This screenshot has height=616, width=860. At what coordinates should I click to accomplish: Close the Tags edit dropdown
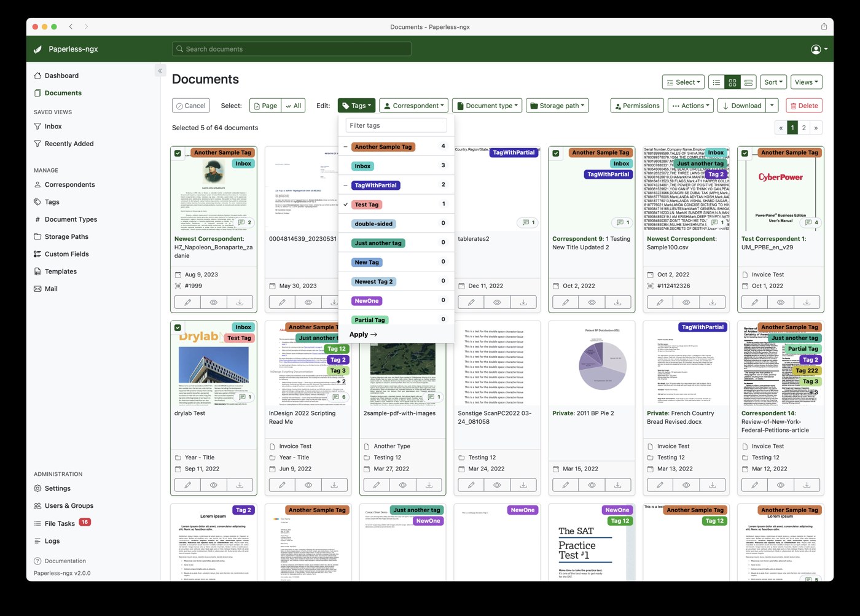tap(356, 106)
